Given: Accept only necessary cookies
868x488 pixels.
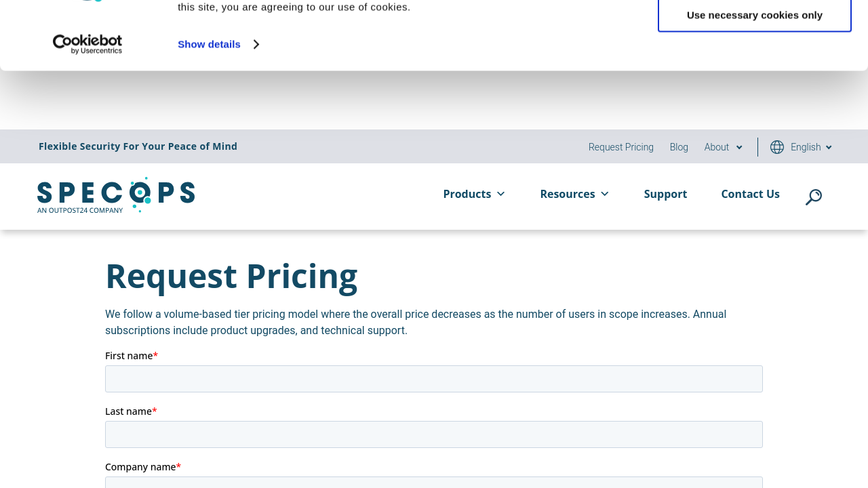Looking at the screenshot, I should (x=754, y=15).
